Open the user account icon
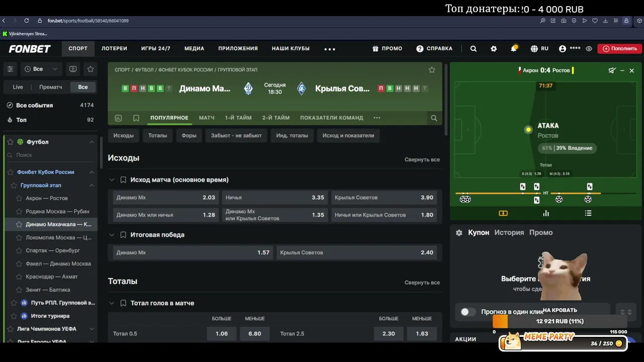The height and width of the screenshot is (362, 644). [x=562, y=49]
